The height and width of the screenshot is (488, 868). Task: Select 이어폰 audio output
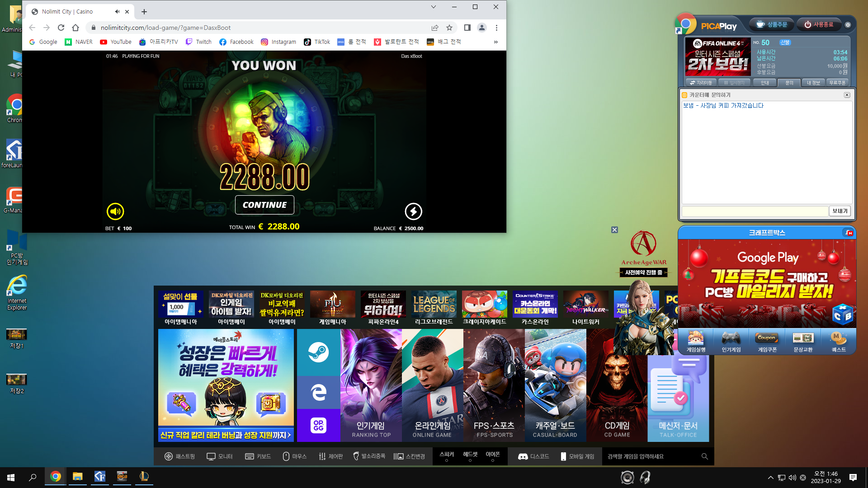coord(493,456)
